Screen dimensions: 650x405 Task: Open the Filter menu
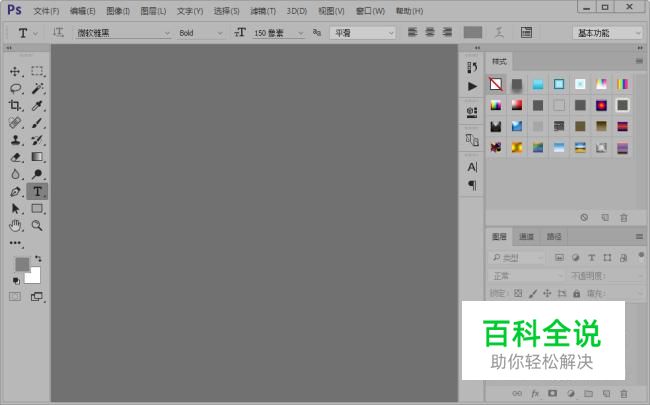tap(263, 11)
